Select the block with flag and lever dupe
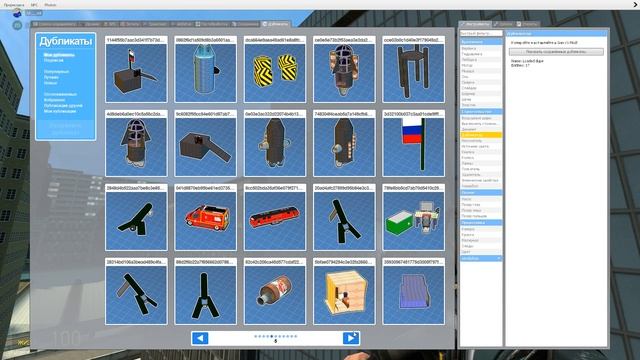 136,69
